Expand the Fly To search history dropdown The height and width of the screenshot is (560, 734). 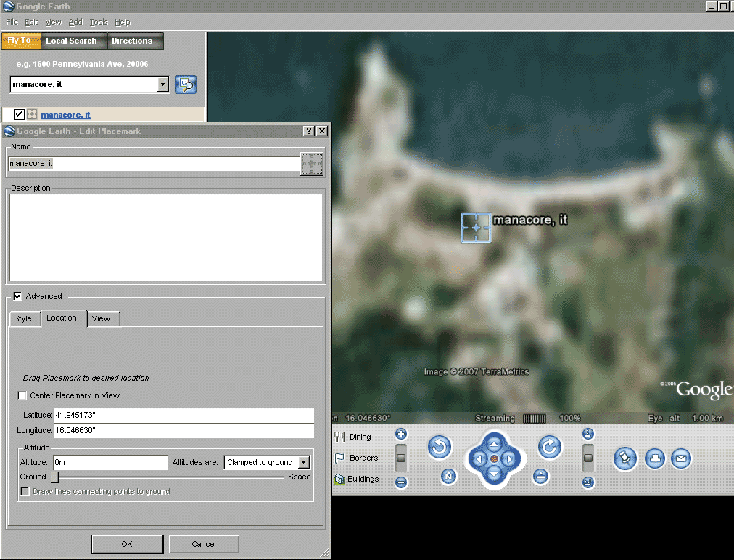coord(162,85)
